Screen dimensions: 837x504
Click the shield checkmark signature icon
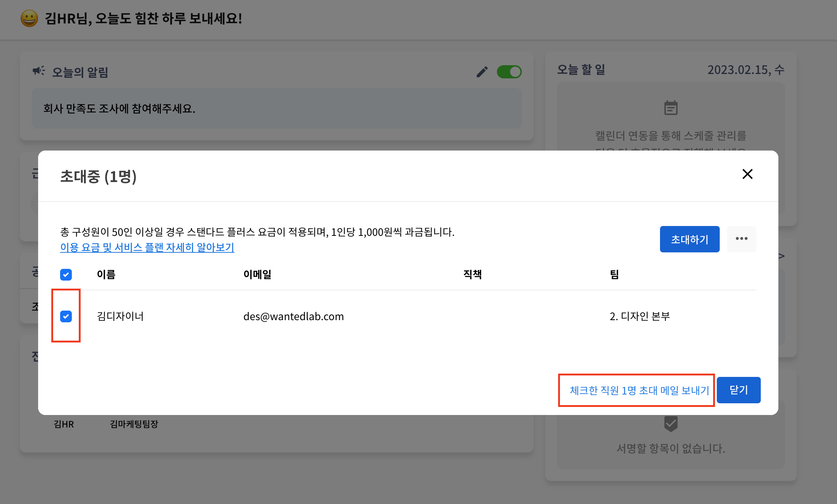click(x=671, y=424)
